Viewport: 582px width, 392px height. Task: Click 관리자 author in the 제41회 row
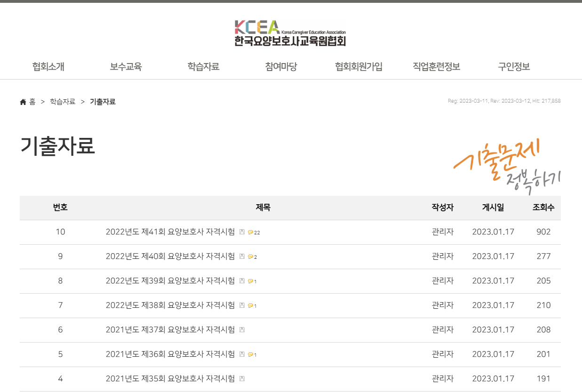443,232
